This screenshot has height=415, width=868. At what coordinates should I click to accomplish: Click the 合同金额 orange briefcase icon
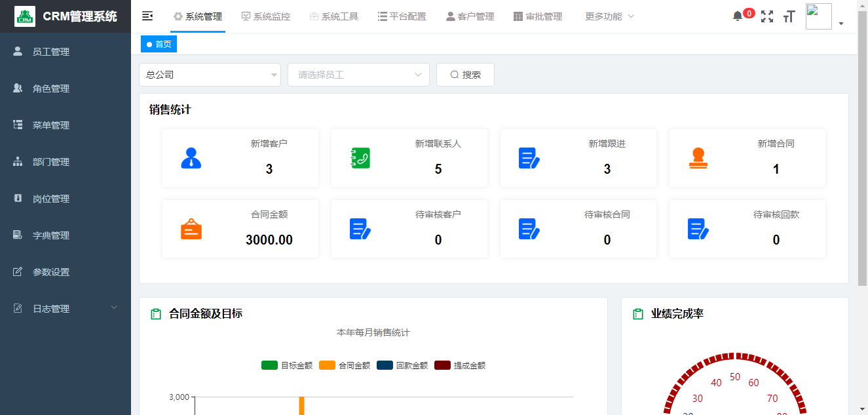pos(191,229)
